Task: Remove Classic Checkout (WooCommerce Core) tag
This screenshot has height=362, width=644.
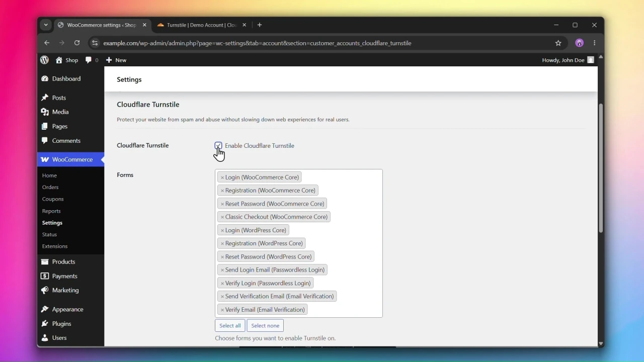Action: 222,217
